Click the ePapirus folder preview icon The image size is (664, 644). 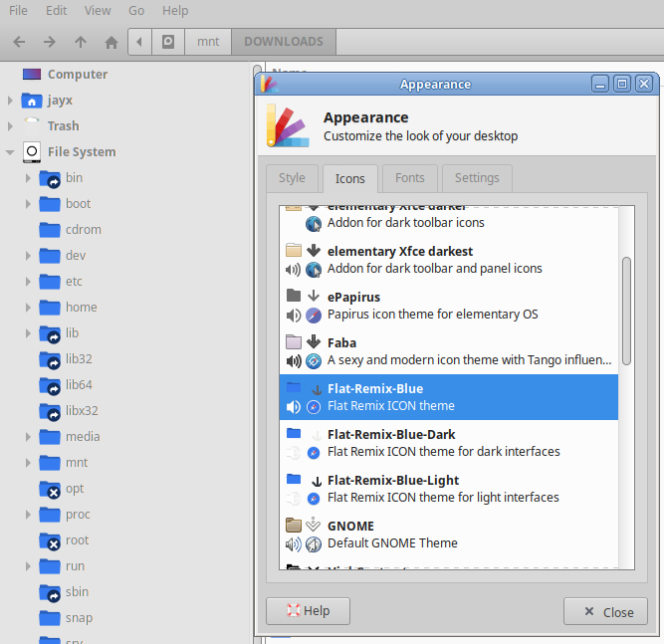pyautogui.click(x=294, y=295)
